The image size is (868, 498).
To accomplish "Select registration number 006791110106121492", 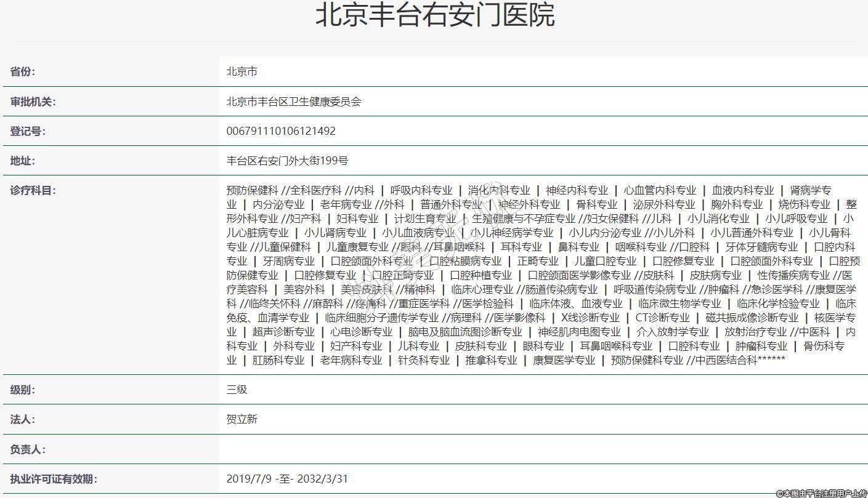I will (281, 131).
